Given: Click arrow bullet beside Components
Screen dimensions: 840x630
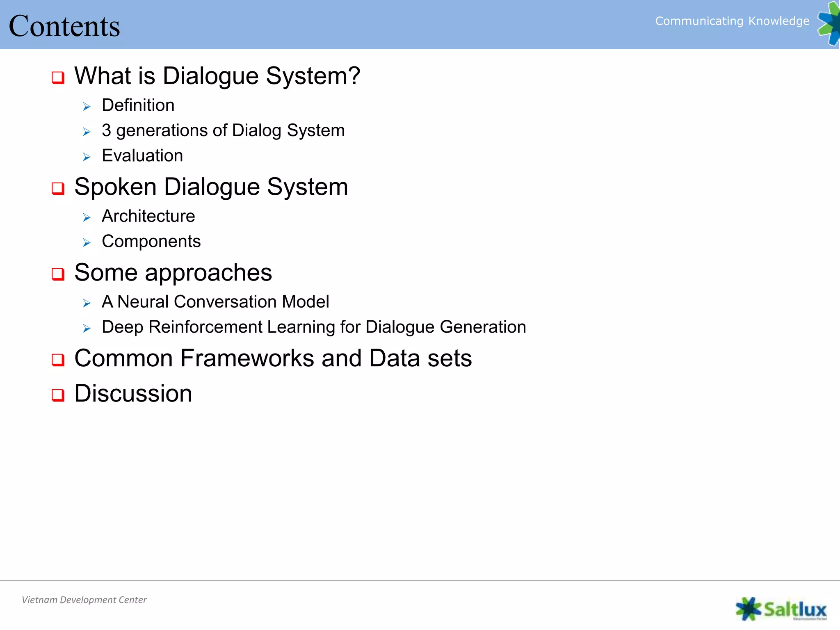Looking at the screenshot, I should pyautogui.click(x=87, y=243).
